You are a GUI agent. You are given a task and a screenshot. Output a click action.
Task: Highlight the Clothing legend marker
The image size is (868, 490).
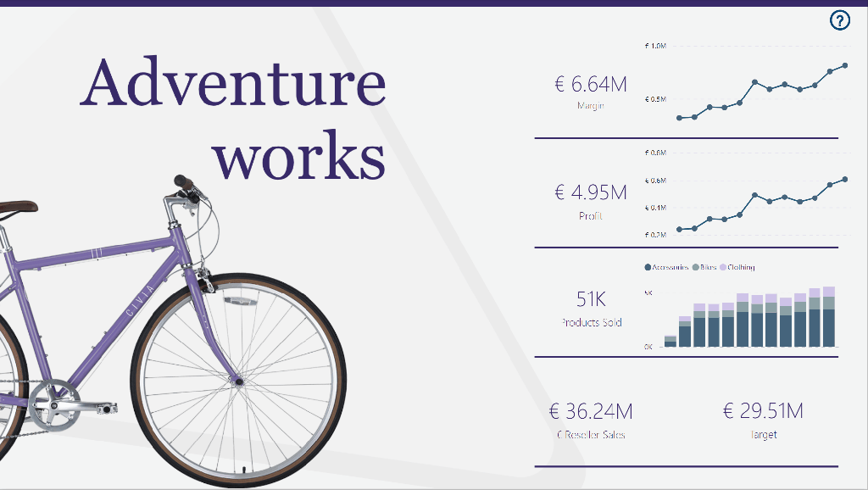tap(723, 267)
